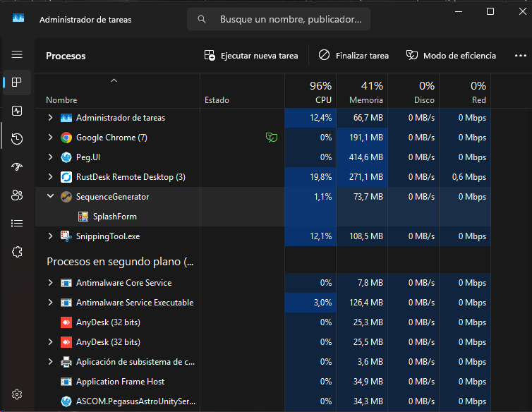The image size is (532, 412).
Task: Expand RustDesk Remote Desktop (3) group
Action: click(x=50, y=177)
